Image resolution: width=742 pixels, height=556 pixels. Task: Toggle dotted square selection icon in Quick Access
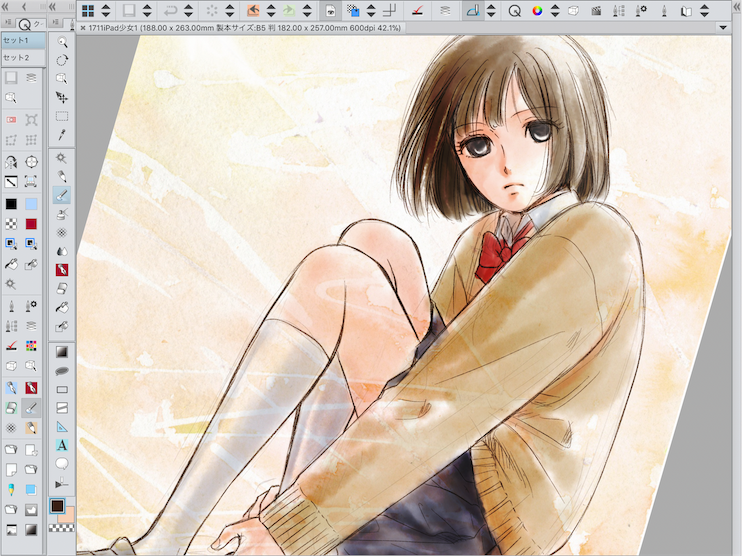[x=11, y=140]
